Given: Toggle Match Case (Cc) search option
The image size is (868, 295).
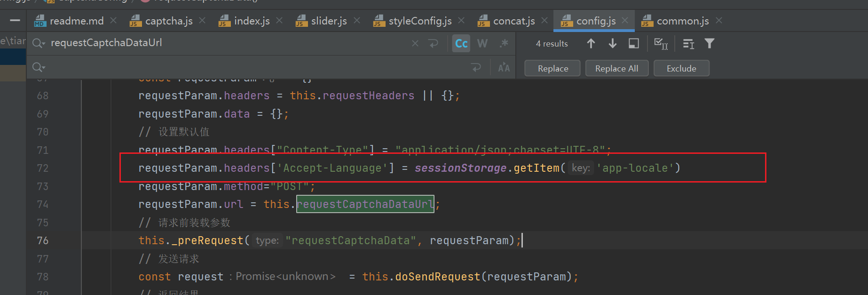Looking at the screenshot, I should coord(461,44).
